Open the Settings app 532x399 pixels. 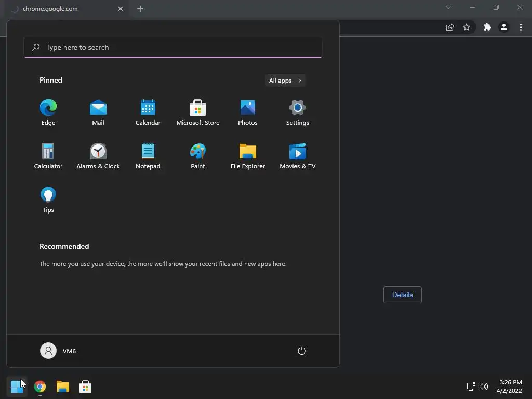pos(298,112)
